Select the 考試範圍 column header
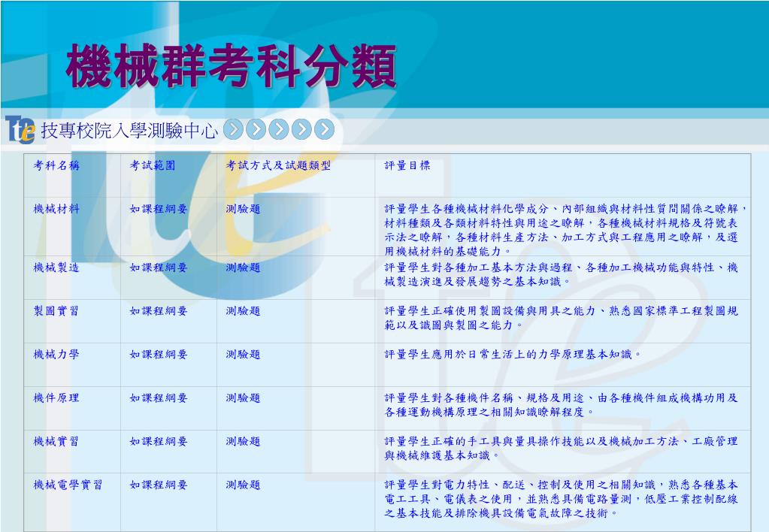The height and width of the screenshot is (532, 769). (153, 165)
